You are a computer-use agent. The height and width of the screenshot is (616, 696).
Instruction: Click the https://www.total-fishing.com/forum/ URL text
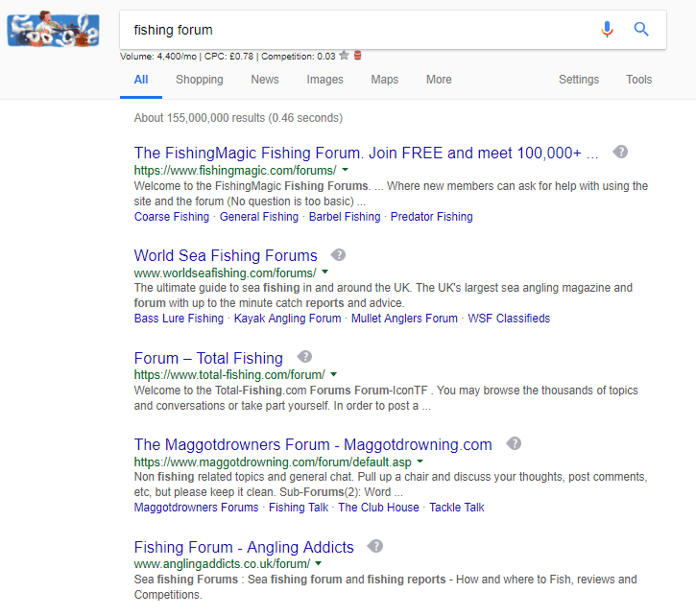tap(229, 374)
